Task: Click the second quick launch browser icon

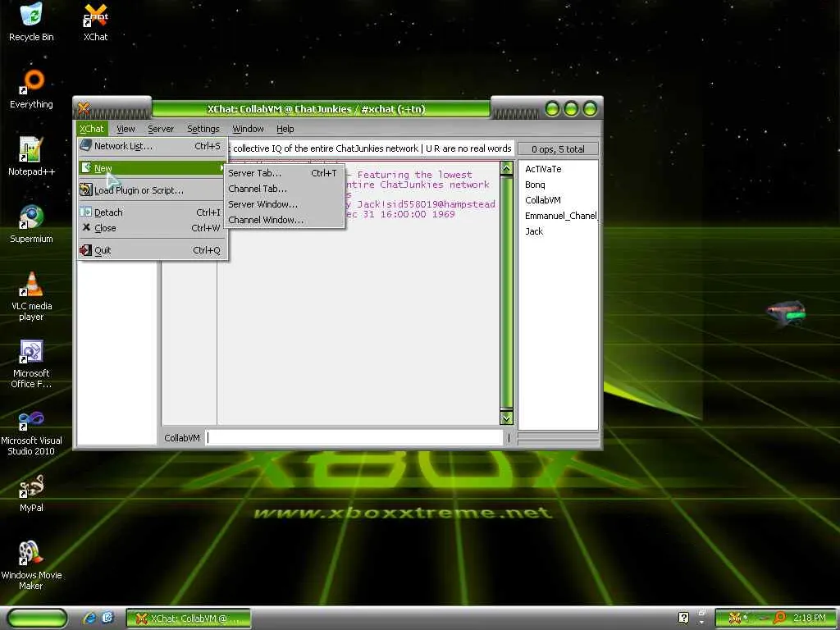Action: pyautogui.click(x=107, y=618)
